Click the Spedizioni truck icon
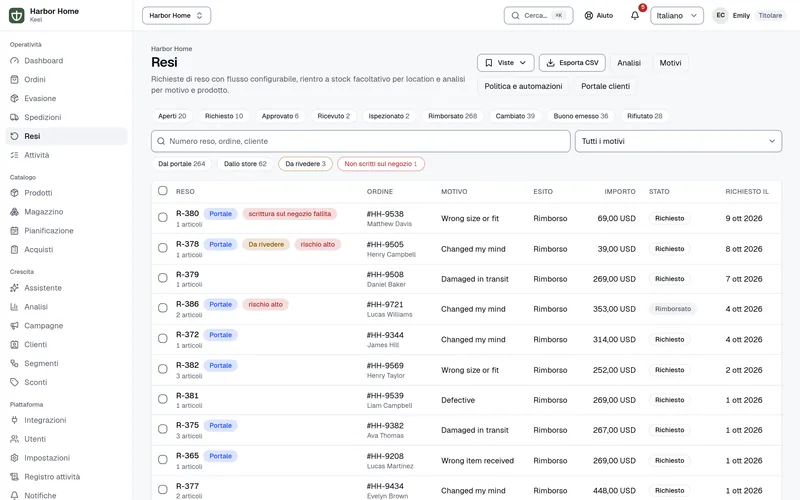This screenshot has width=800, height=500. coord(14,117)
